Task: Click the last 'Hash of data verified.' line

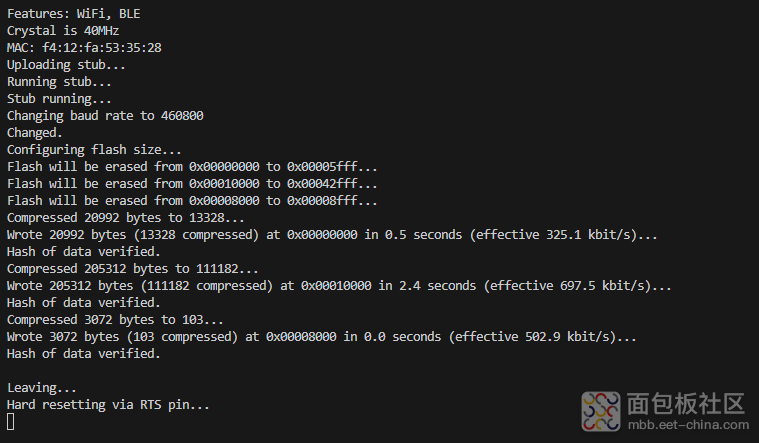Action: (84, 353)
